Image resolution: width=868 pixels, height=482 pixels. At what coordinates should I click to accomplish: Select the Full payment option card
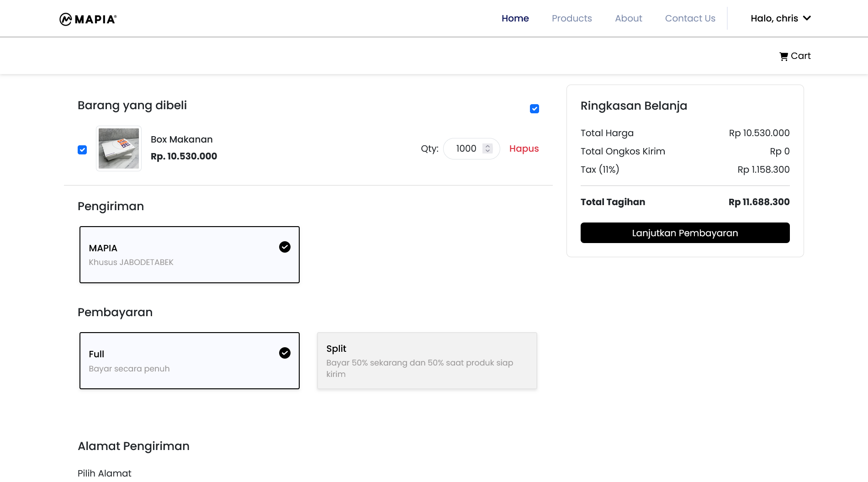coord(189,360)
